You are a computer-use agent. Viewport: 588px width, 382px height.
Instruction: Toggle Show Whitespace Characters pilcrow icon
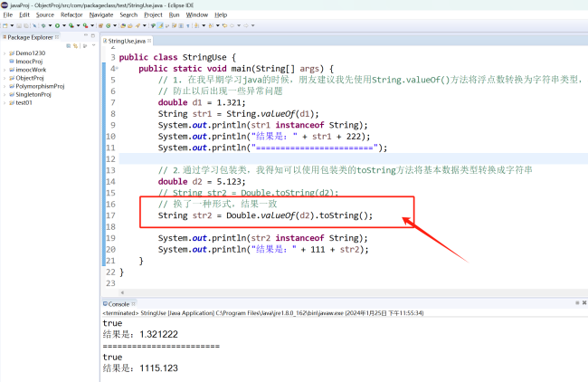[x=188, y=25]
